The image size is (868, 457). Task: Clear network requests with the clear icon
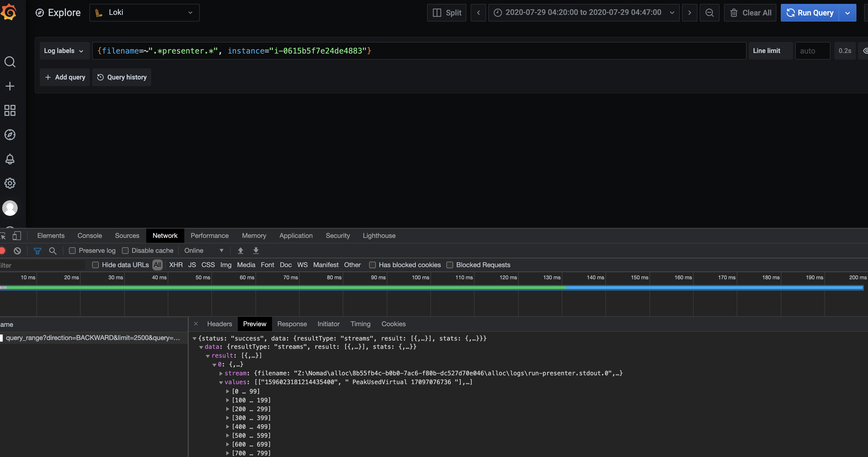point(17,250)
